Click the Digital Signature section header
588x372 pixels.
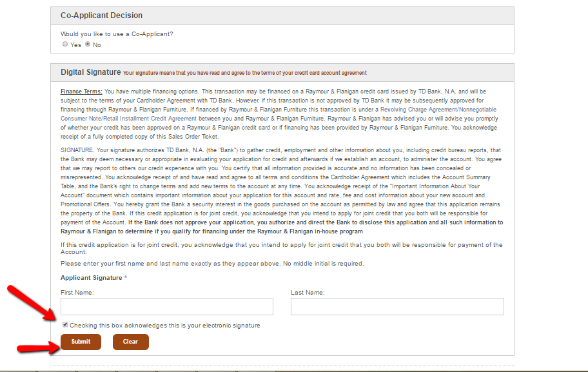coord(91,72)
